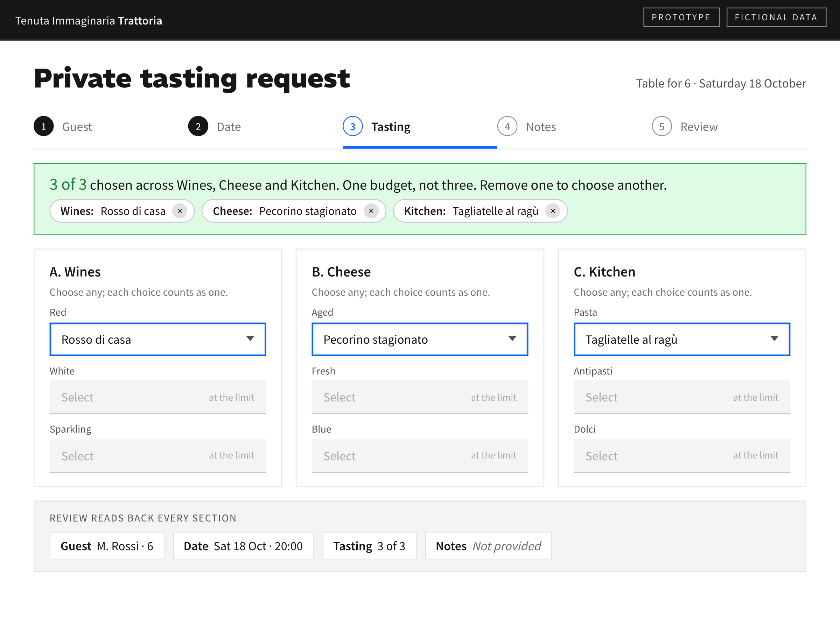Click the disabled Antipasti select
This screenshot has height=630, width=840.
pos(682,397)
